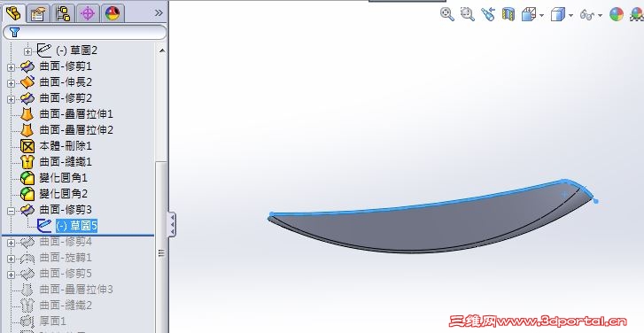Click the 曲面-疊層拉伸2 loft icon
This screenshot has width=644, height=333.
click(27, 130)
